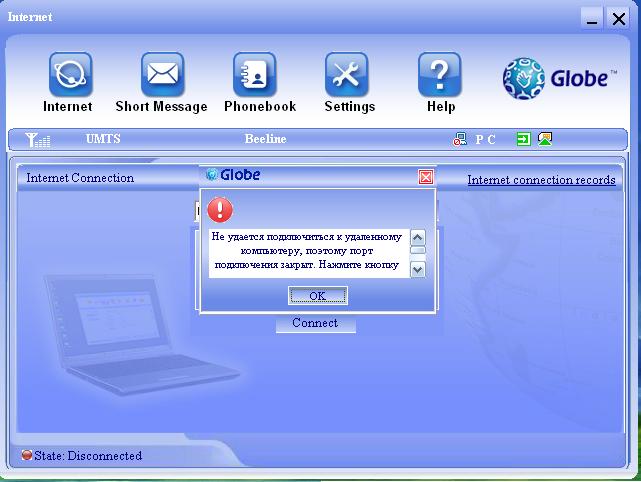This screenshot has height=482, width=641.
Task: Open the Help question mark icon
Action: 439,74
